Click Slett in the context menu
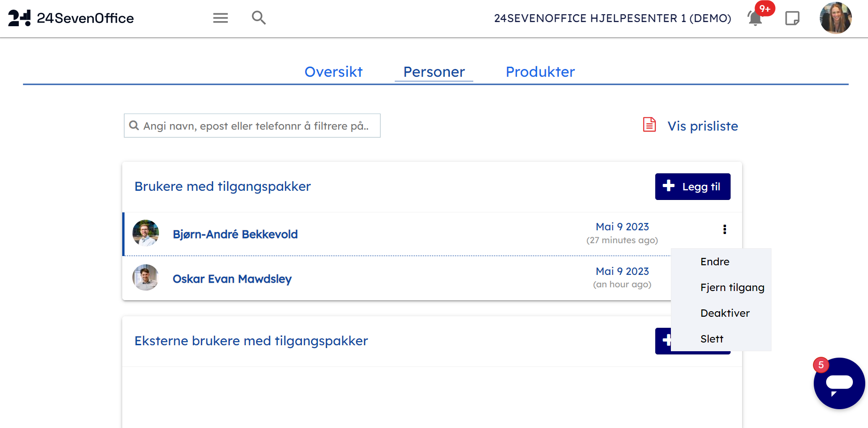This screenshot has width=868, height=428. click(712, 339)
